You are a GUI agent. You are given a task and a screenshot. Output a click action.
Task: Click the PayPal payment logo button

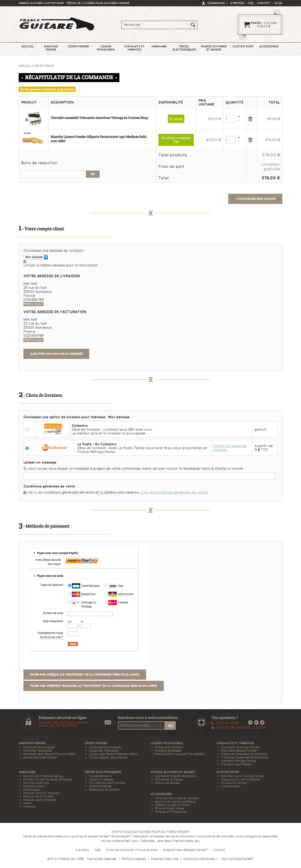click(x=82, y=561)
